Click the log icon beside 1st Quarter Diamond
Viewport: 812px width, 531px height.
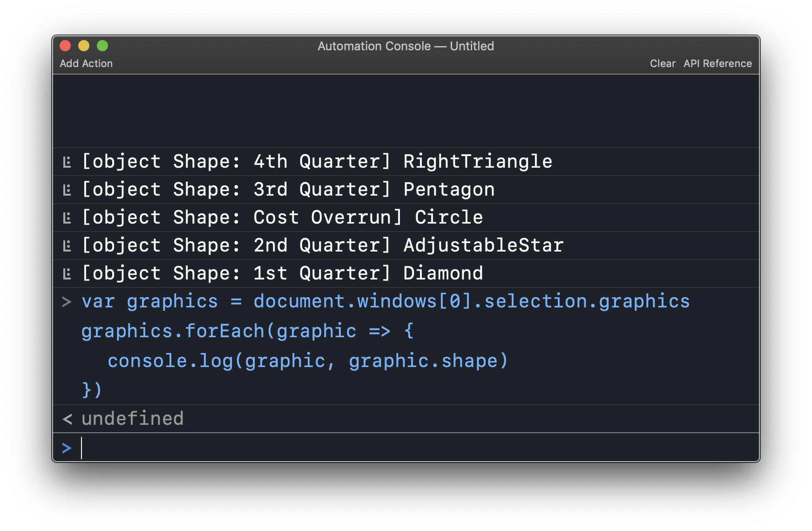[x=67, y=274]
